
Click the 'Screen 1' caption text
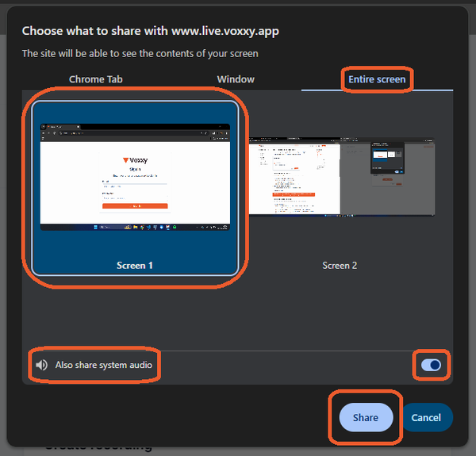click(x=135, y=266)
